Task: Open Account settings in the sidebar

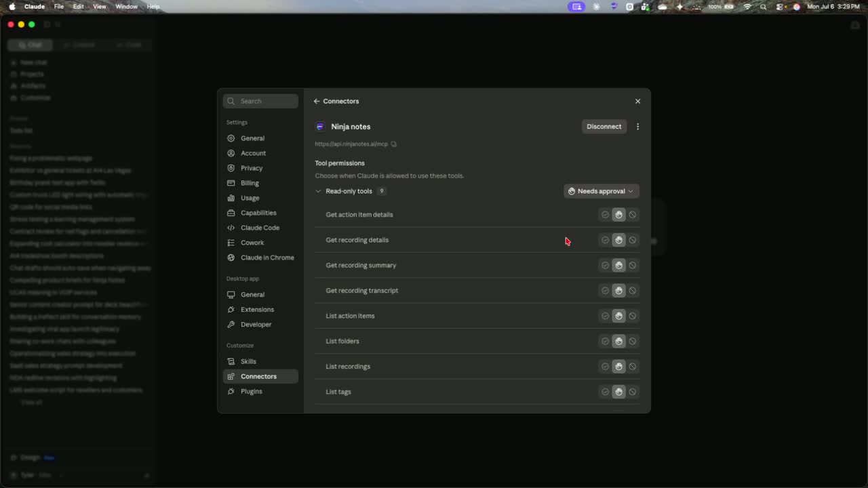Action: click(260, 153)
